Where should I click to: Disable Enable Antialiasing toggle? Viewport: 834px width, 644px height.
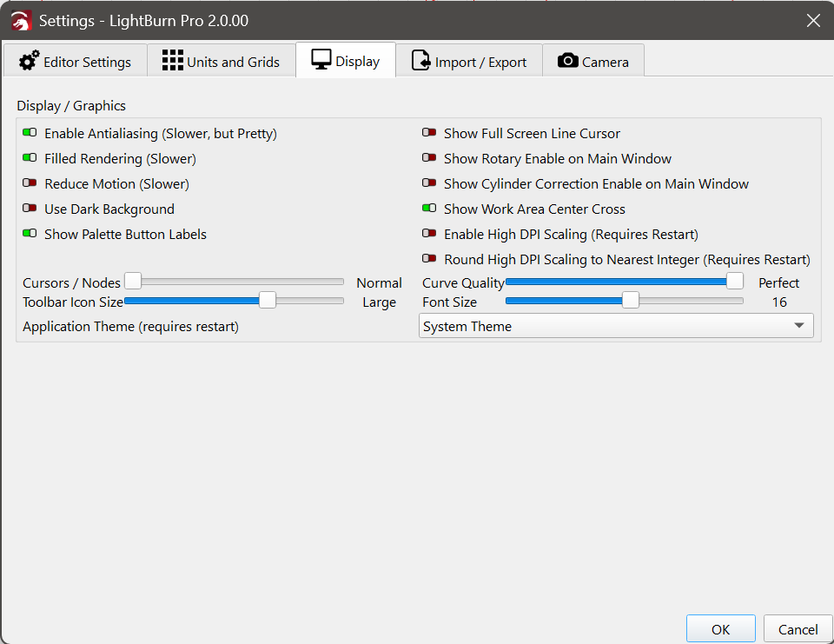(30, 134)
